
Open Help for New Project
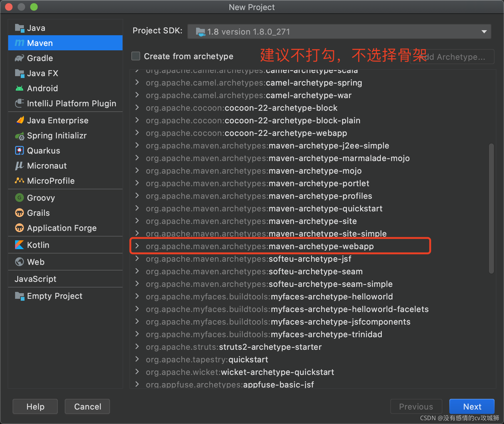click(x=35, y=407)
